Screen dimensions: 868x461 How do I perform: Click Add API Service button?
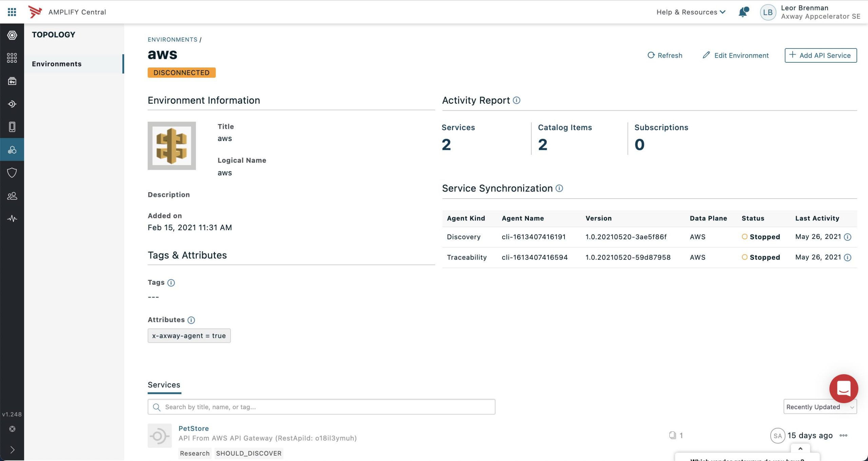click(x=821, y=55)
